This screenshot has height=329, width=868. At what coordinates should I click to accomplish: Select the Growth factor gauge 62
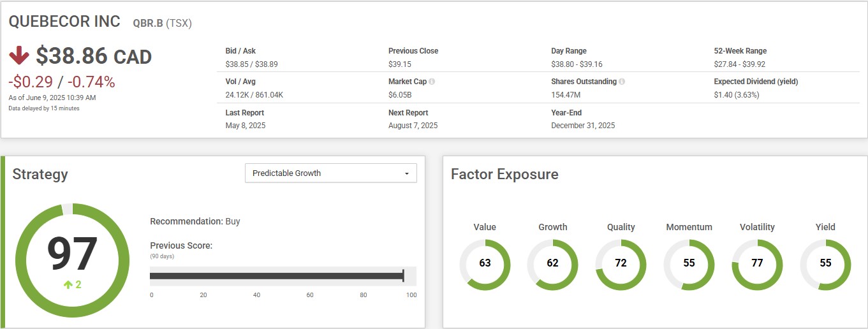552,265
